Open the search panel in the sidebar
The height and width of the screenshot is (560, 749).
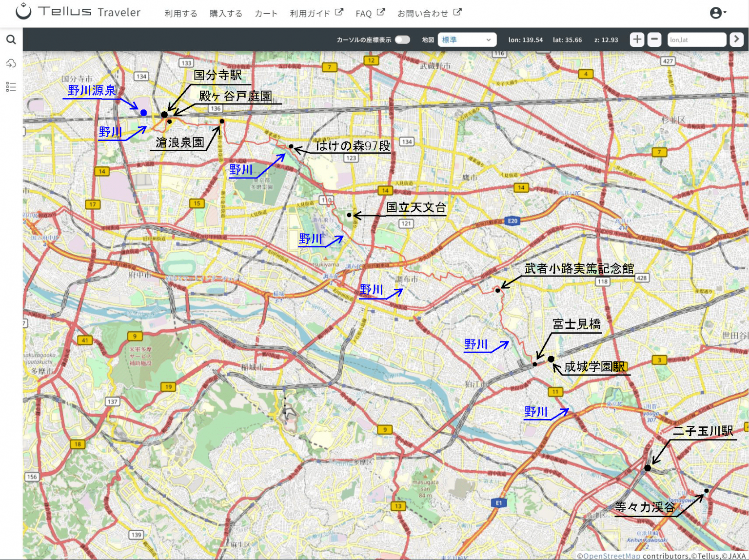tap(11, 40)
